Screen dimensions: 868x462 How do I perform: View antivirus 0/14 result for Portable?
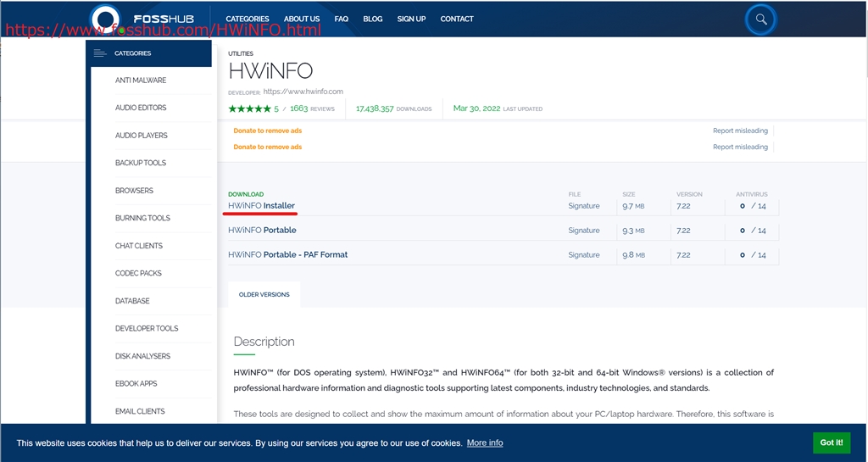[753, 231]
